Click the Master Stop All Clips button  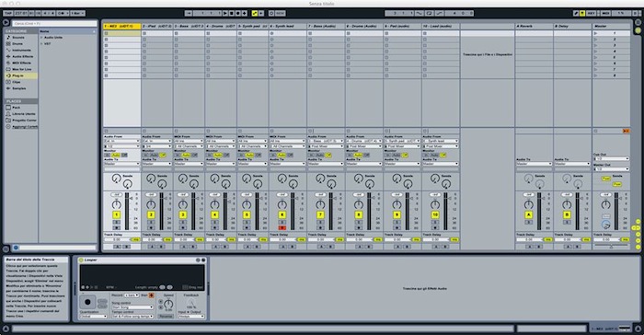(595, 131)
